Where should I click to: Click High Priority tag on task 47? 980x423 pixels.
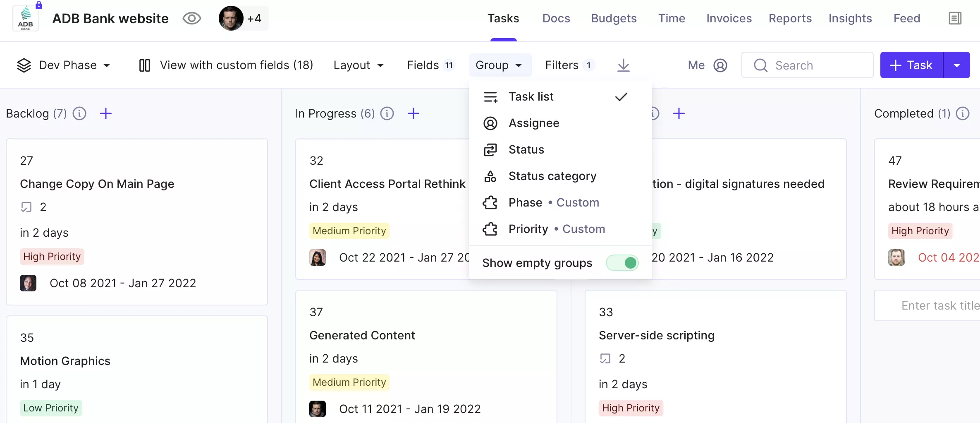pos(920,231)
